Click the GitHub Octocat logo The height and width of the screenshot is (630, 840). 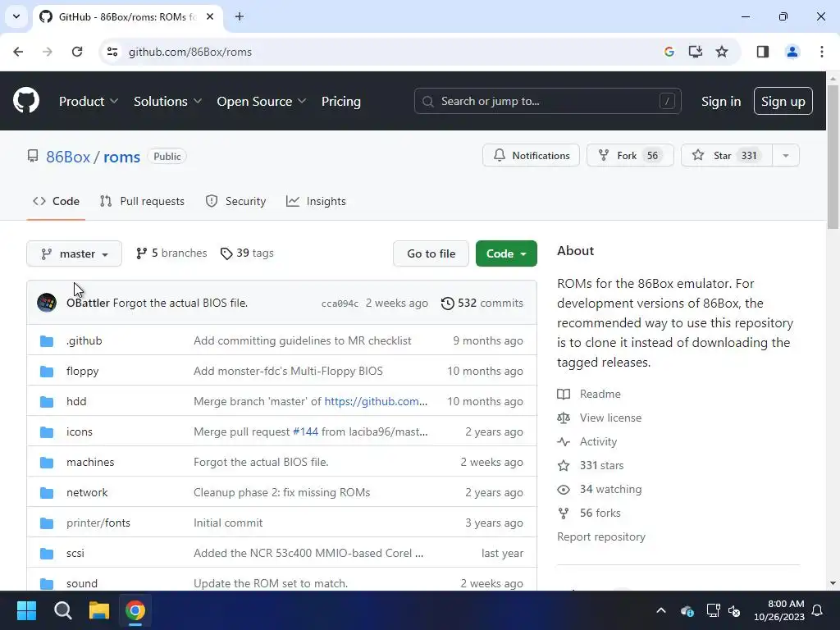(x=26, y=101)
